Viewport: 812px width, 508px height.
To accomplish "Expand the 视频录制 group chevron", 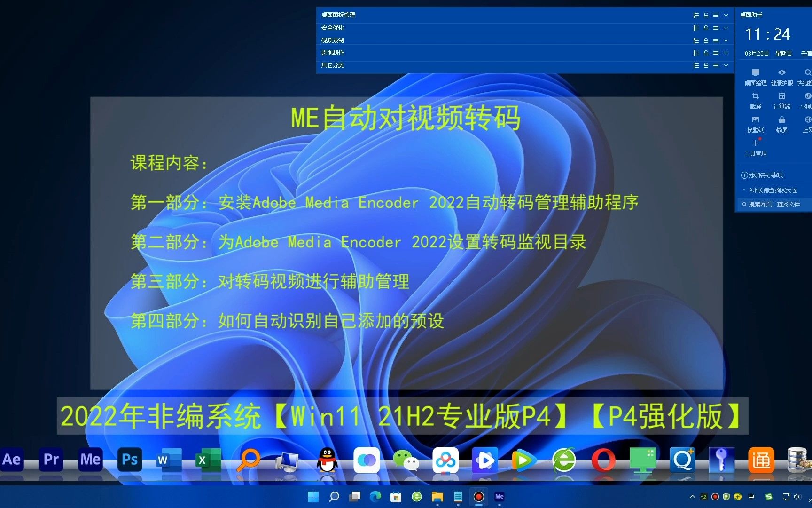I will pos(726,40).
